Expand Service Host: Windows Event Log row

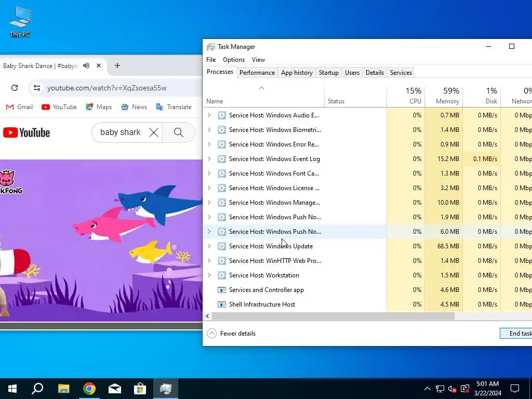(x=209, y=159)
